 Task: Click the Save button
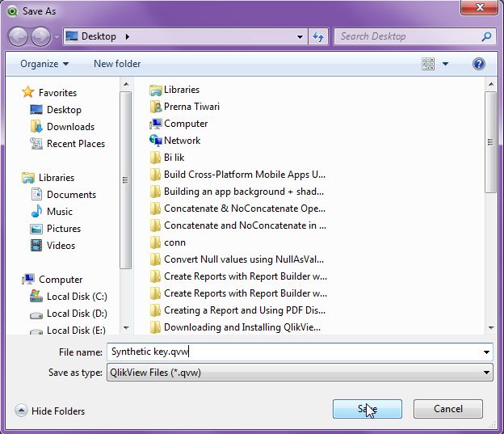click(x=367, y=409)
